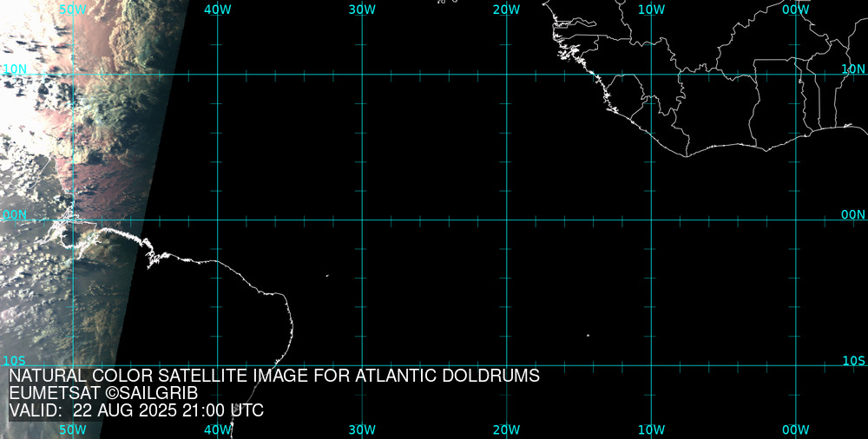The height and width of the screenshot is (439, 868).
Task: Click the 00W longitude label on bottom edge
Action: (796, 429)
